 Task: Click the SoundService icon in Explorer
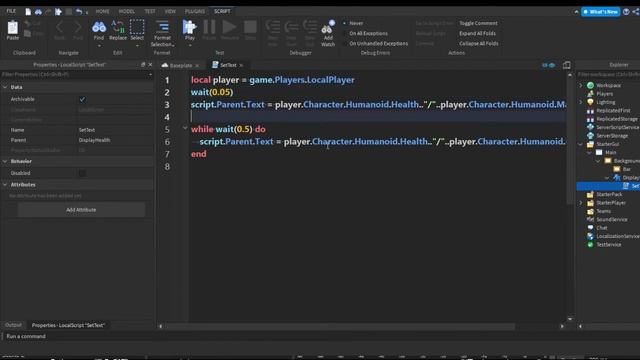pyautogui.click(x=590, y=219)
